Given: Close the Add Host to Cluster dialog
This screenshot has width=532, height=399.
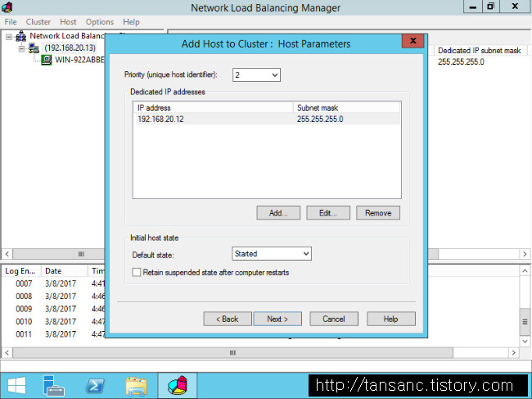Looking at the screenshot, I should pyautogui.click(x=413, y=41).
